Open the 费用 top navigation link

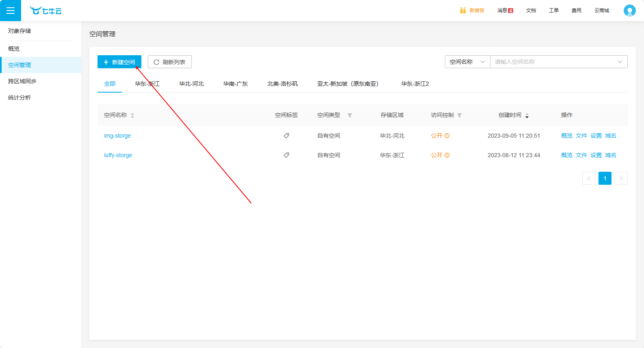pos(577,11)
